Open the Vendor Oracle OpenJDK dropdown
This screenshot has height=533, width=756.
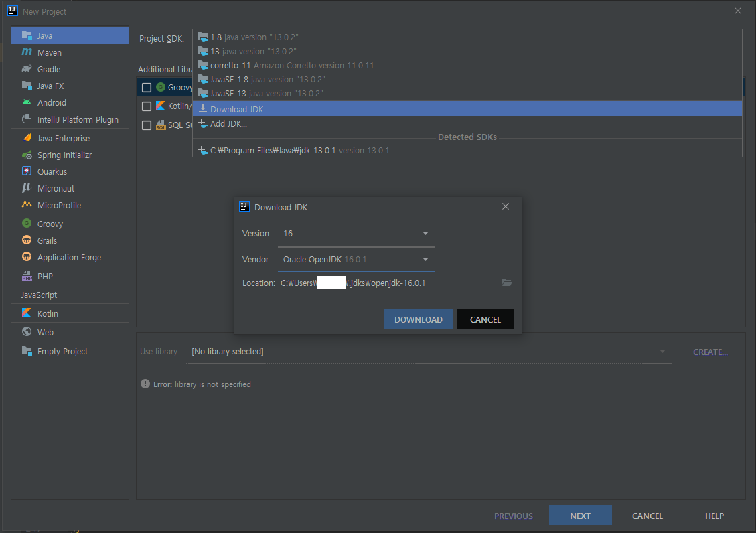click(x=356, y=260)
